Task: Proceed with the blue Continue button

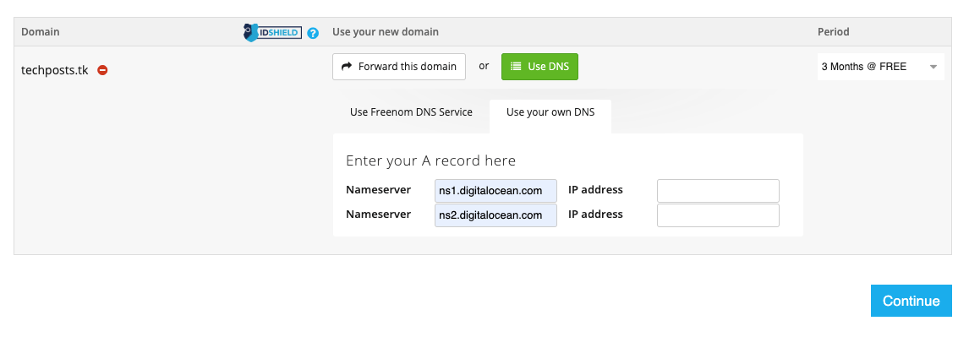Action: [x=911, y=301]
